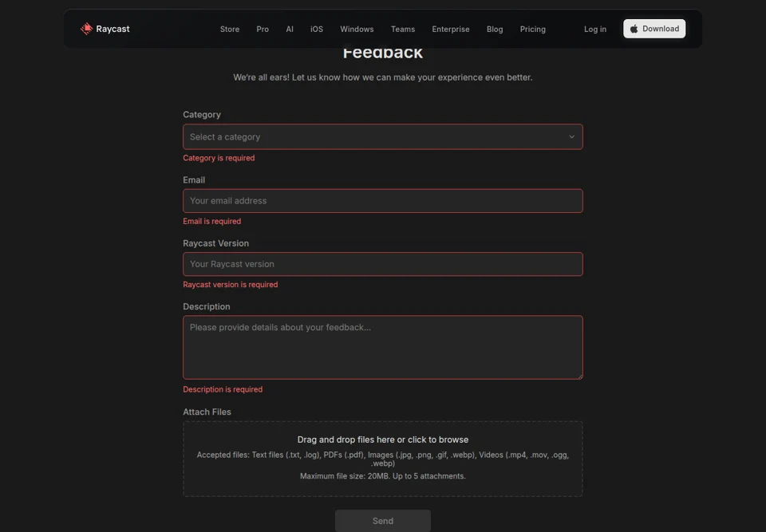Open the iOS nav link

point(317,30)
